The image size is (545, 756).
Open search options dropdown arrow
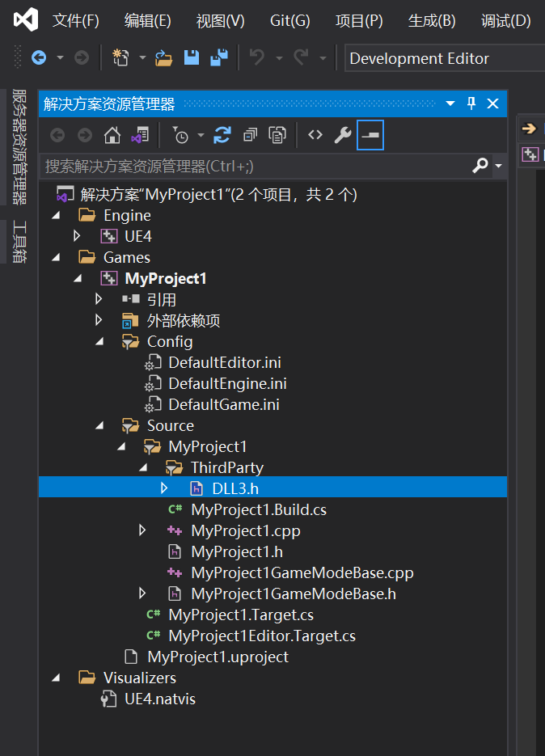pyautogui.click(x=499, y=167)
